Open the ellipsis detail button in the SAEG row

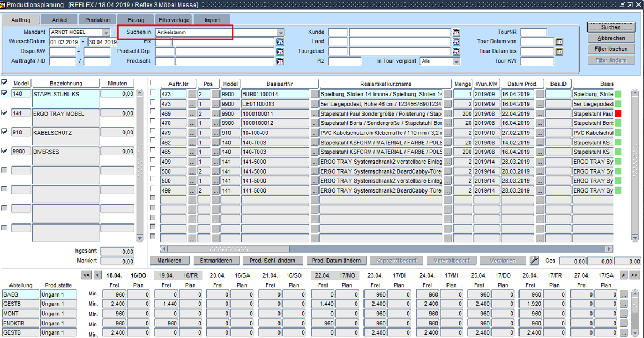click(624, 295)
